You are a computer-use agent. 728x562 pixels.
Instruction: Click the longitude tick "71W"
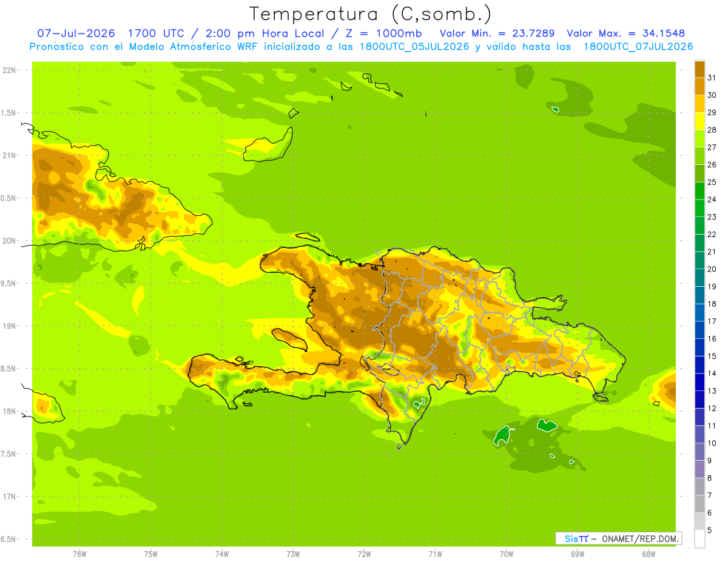pyautogui.click(x=435, y=554)
